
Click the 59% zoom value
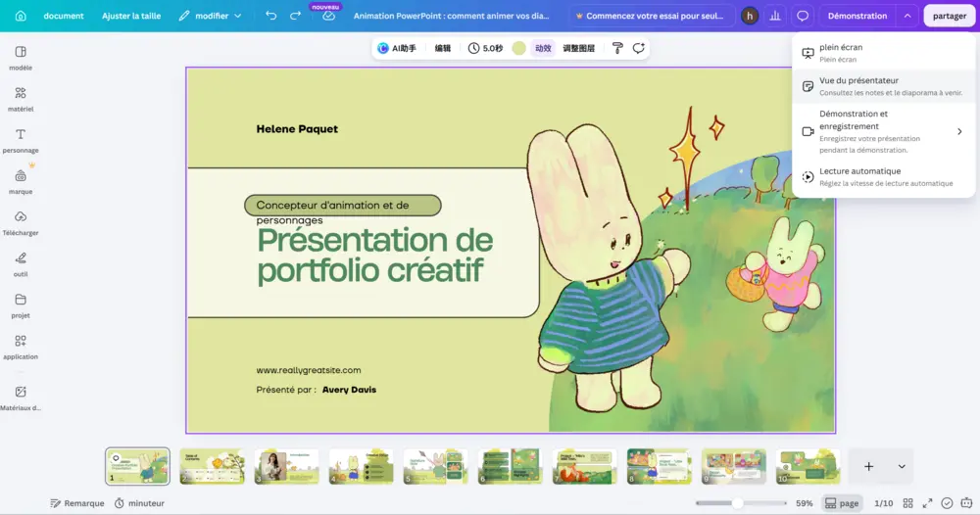point(805,503)
